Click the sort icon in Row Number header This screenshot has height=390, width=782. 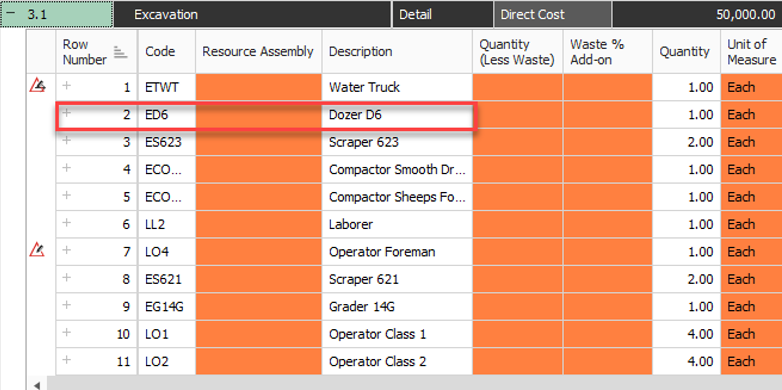[120, 52]
